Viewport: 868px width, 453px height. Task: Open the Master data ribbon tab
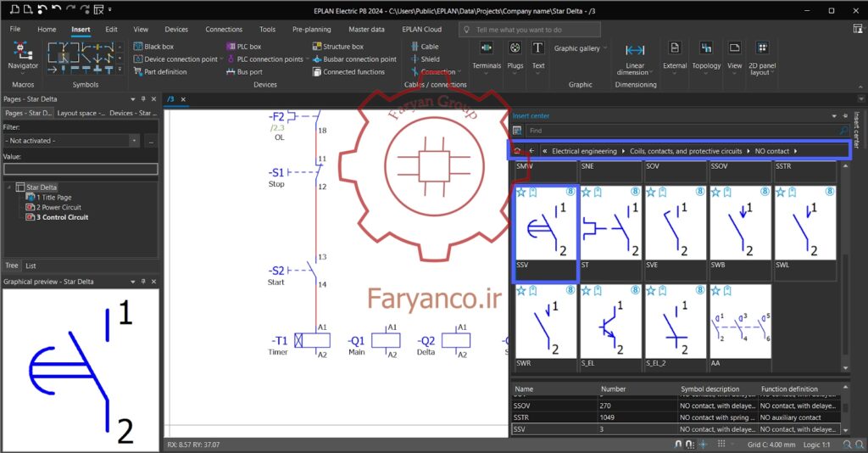366,30
